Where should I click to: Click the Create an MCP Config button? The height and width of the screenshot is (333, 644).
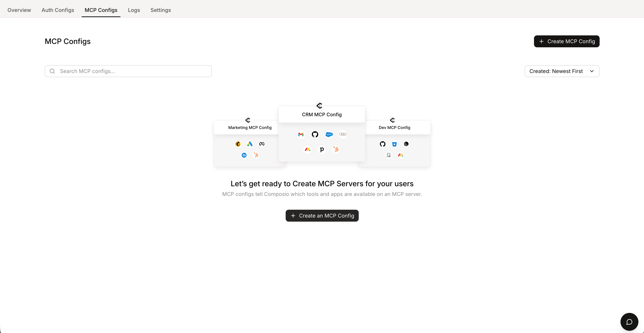pyautogui.click(x=322, y=216)
